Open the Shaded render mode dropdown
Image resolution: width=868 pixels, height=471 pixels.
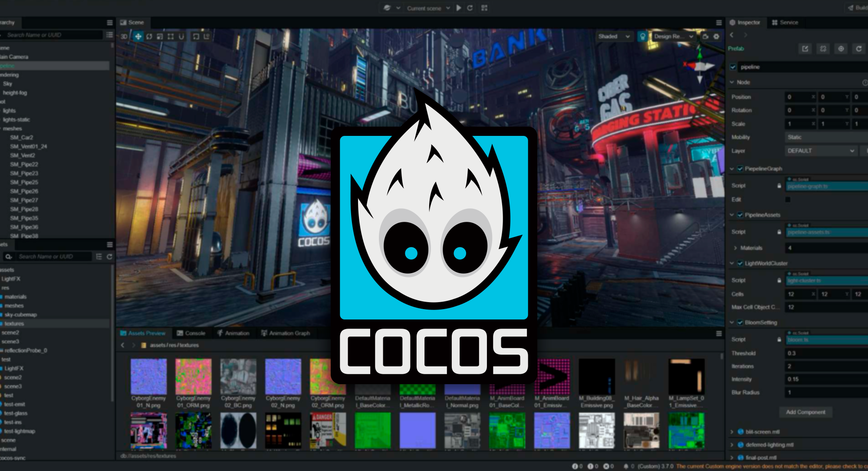614,36
